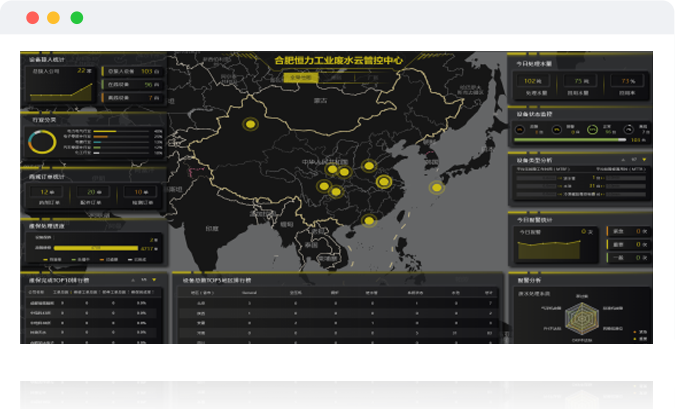Select the highlighted yellow tab under the title

click(x=298, y=77)
